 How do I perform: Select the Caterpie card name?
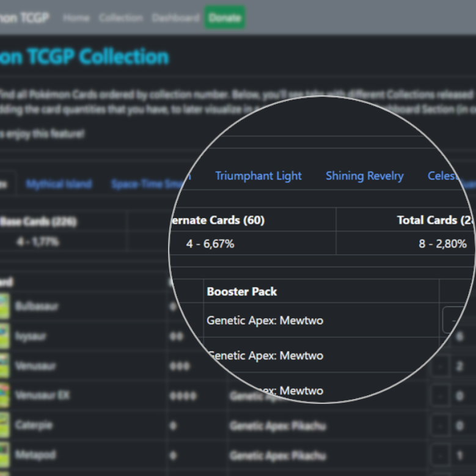click(34, 425)
